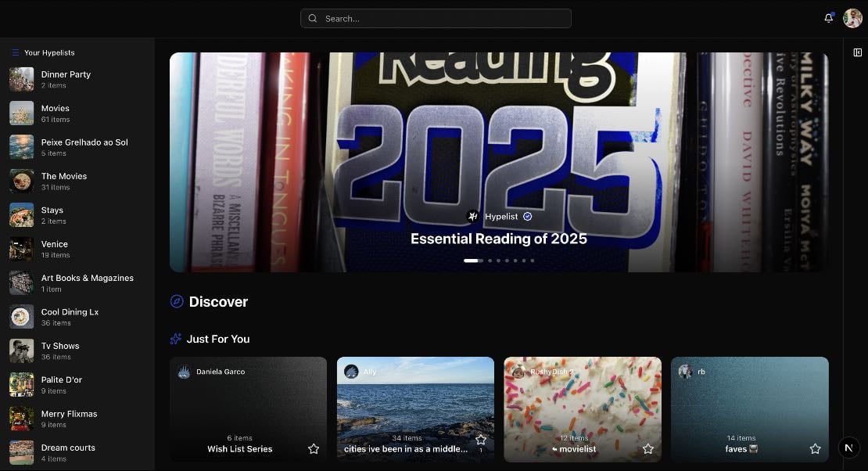Star the cities ive been in list
This screenshot has width=868, height=471.
coord(480,440)
